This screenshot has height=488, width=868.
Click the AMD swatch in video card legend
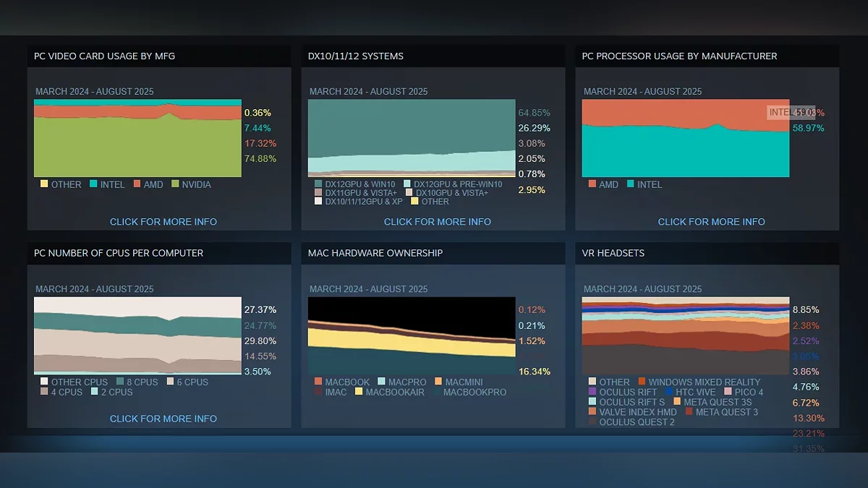[136, 184]
